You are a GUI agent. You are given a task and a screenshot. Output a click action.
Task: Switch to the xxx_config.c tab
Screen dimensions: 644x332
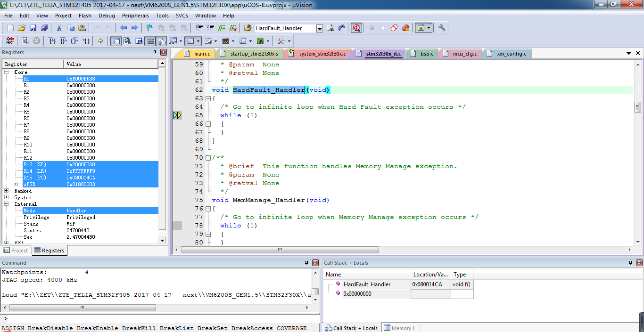[508, 54]
